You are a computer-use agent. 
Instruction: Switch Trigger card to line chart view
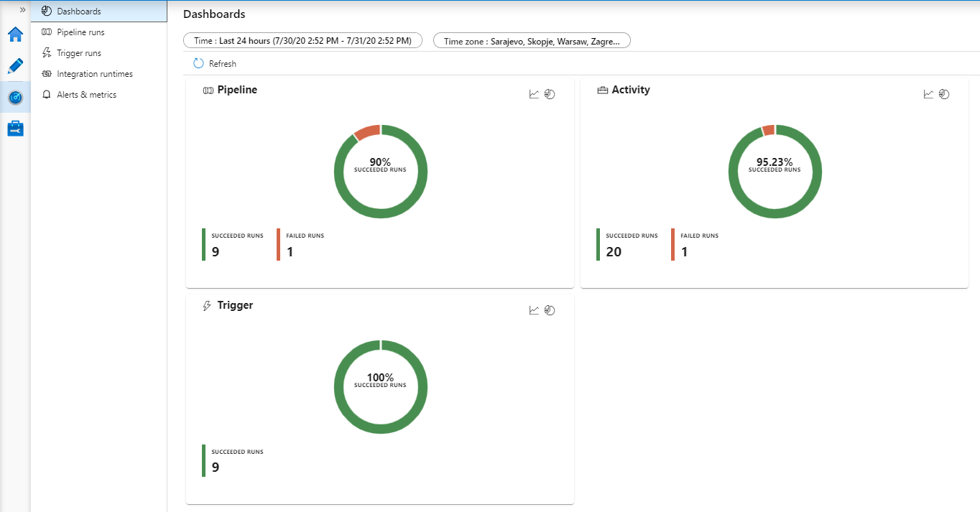point(534,310)
